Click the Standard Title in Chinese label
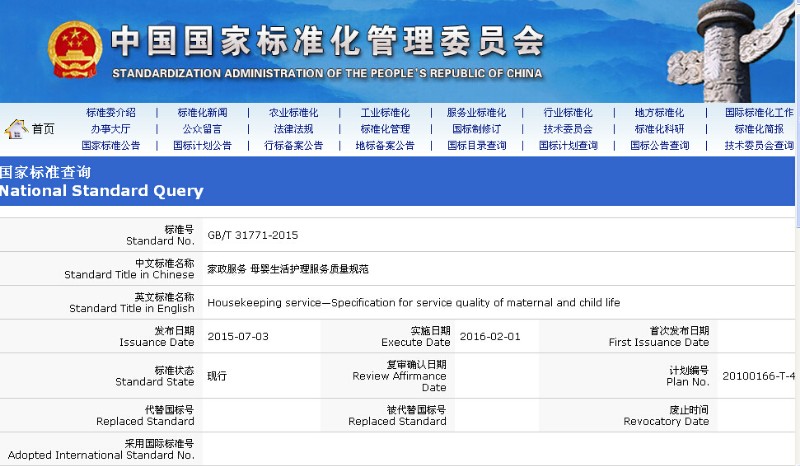 [x=129, y=269]
